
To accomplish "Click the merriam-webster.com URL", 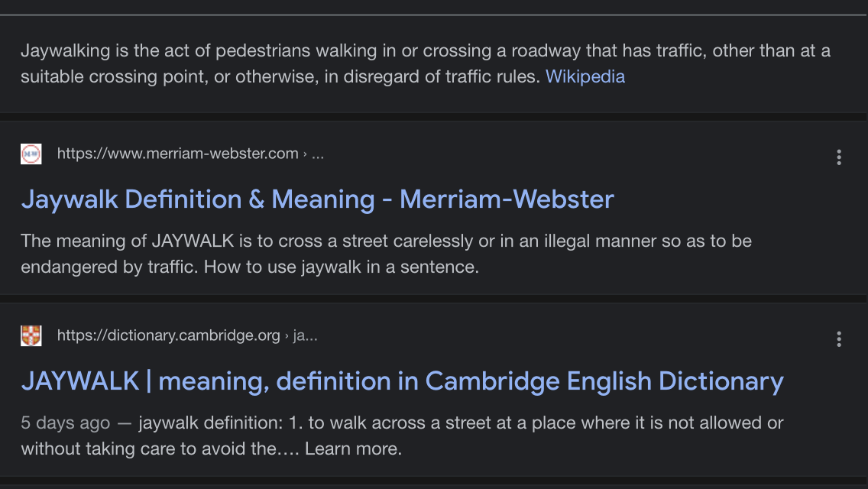I will (177, 154).
